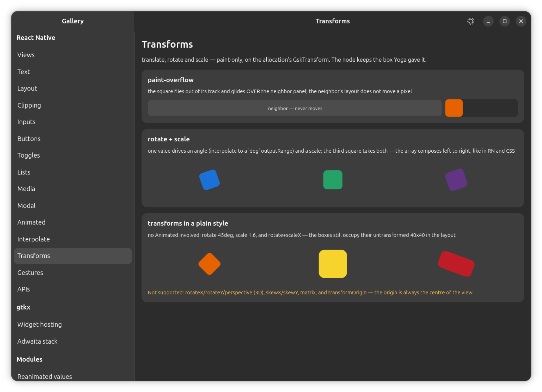Open the Animated page
Screen dimensions: 542x392
[x=73, y=222]
